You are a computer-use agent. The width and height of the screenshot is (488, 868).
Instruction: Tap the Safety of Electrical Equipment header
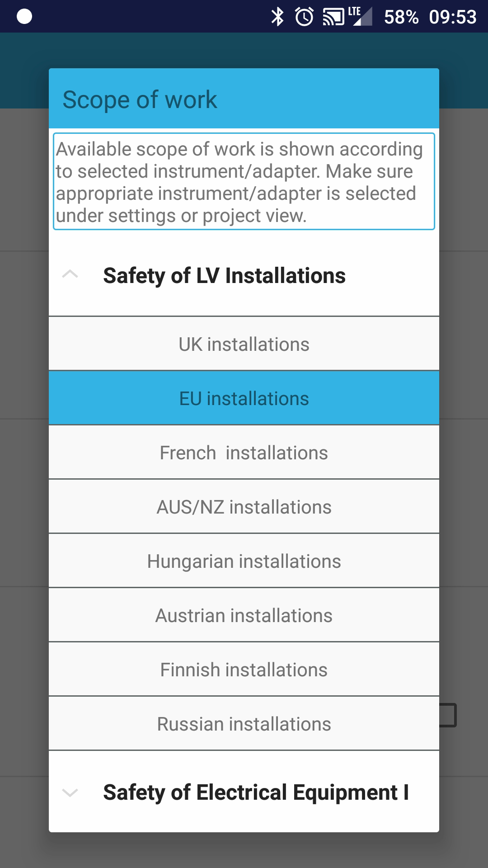(x=256, y=793)
